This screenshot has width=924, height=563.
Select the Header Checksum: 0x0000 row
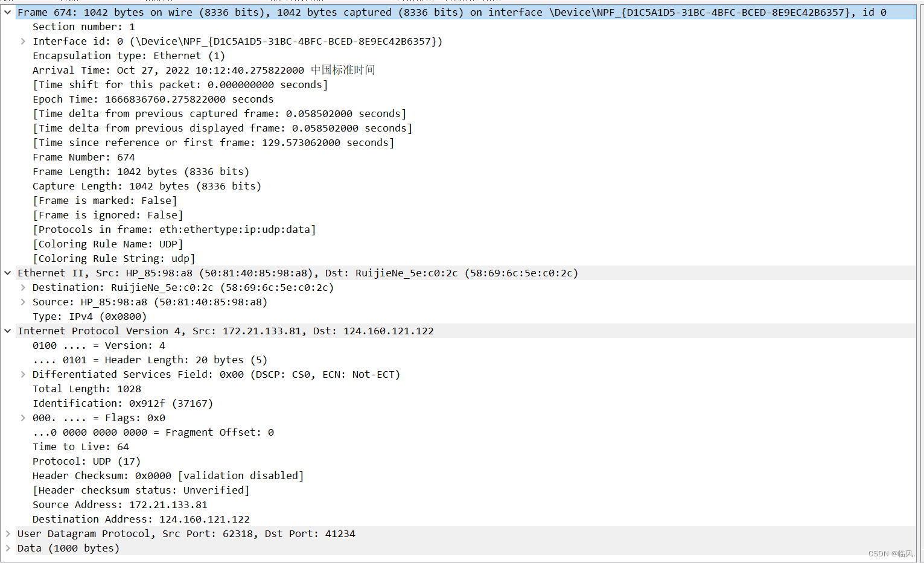[x=168, y=476]
